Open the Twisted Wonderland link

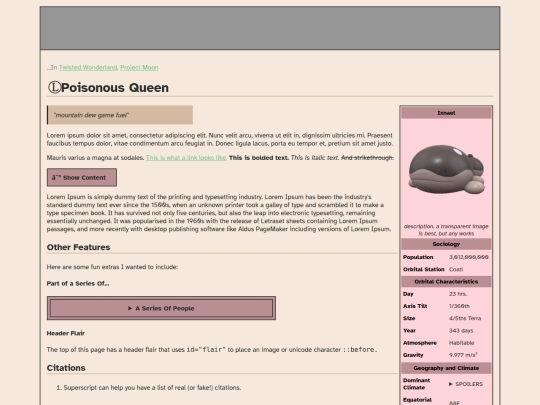pos(88,68)
